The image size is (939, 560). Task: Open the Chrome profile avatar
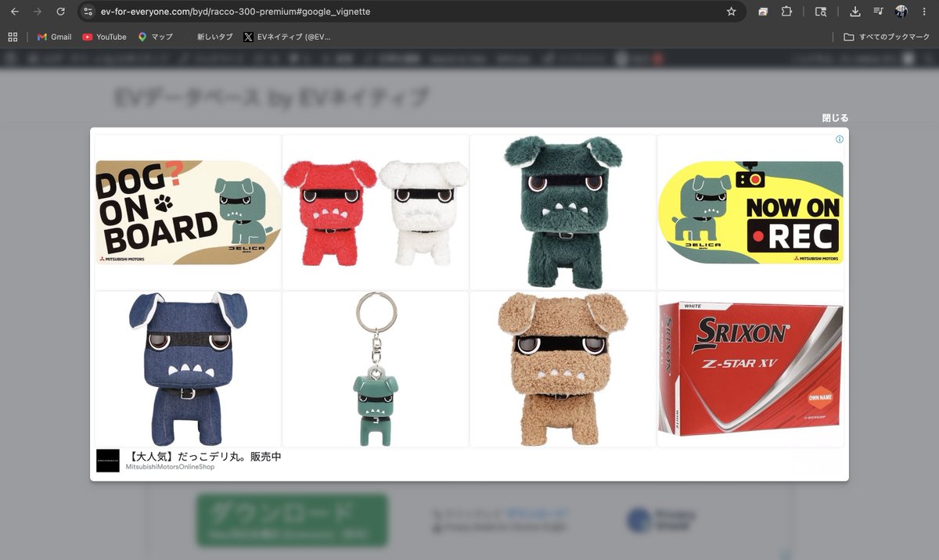coord(901,12)
